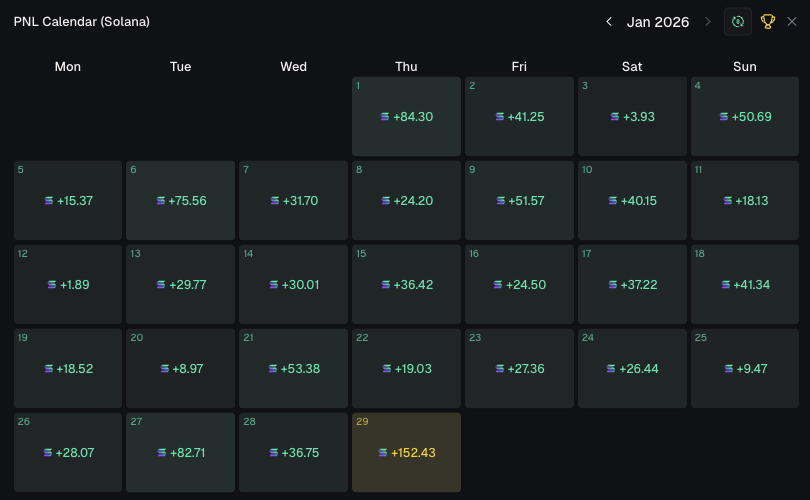Image resolution: width=810 pixels, height=500 pixels.
Task: Select the January 9 cell showing +51.57
Action: 519,200
